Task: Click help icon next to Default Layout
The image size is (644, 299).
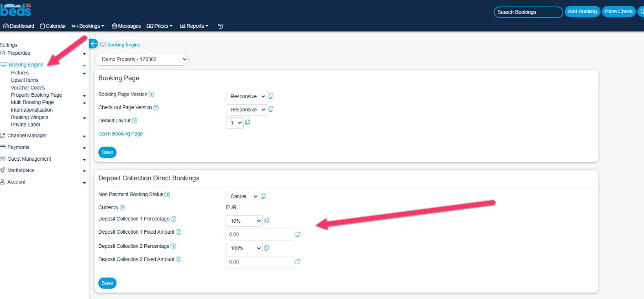Action: (134, 121)
